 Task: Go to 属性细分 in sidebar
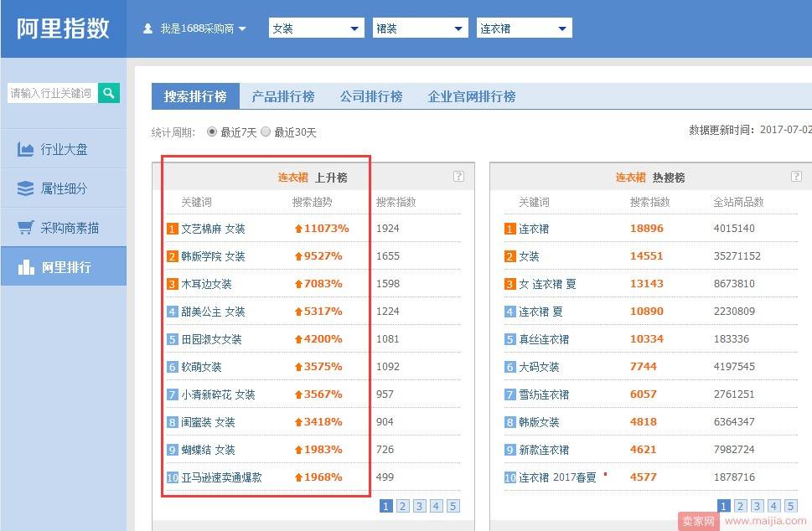pos(64,188)
